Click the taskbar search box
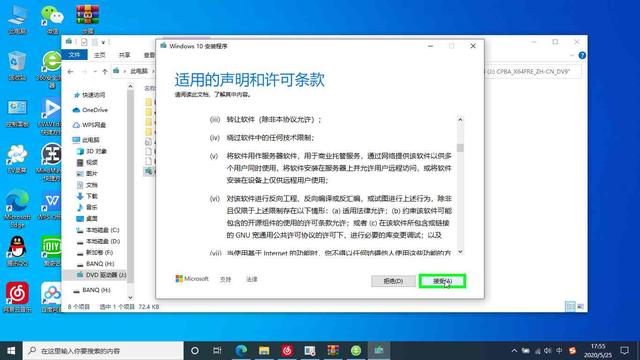 [x=103, y=351]
